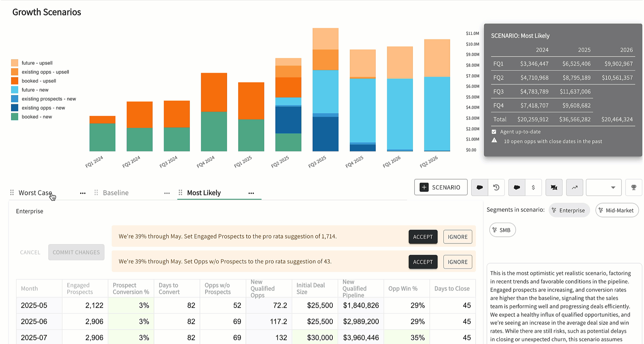
Task: Click the CANCEL button
Action: click(30, 252)
